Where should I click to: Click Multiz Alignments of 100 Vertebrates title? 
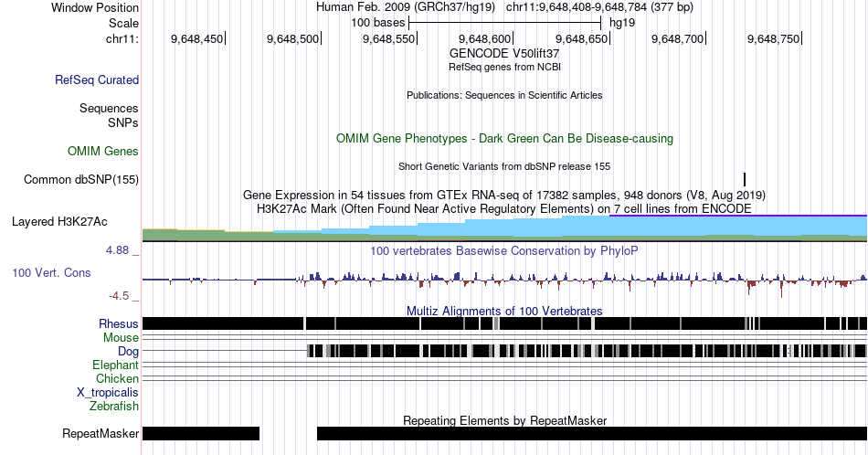tap(504, 311)
